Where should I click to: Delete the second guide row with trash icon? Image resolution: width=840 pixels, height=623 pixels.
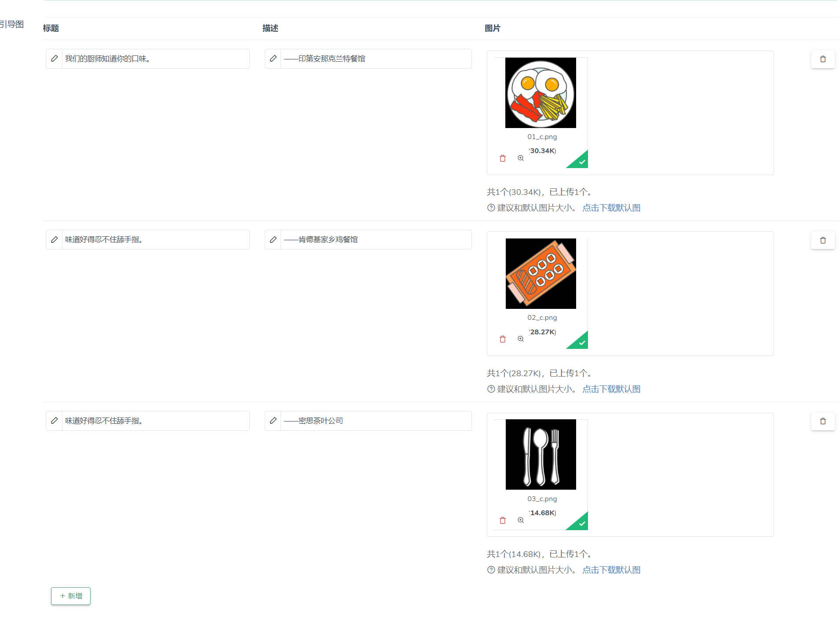[x=823, y=240]
